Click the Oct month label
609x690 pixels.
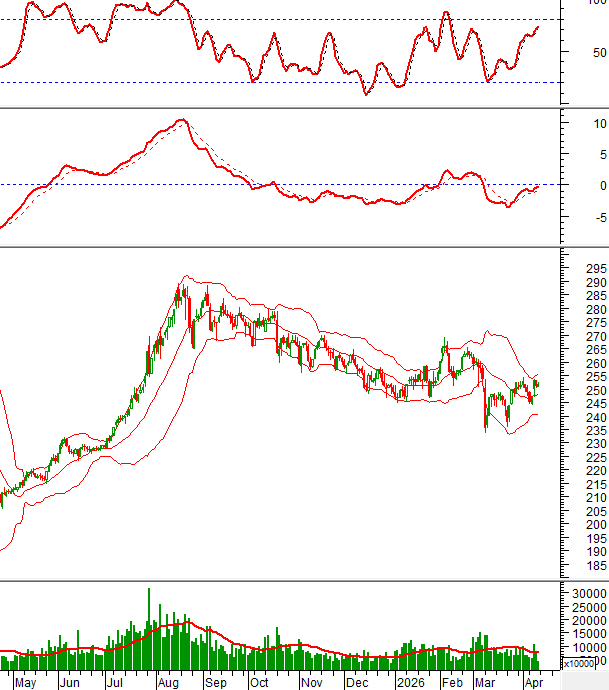click(258, 683)
